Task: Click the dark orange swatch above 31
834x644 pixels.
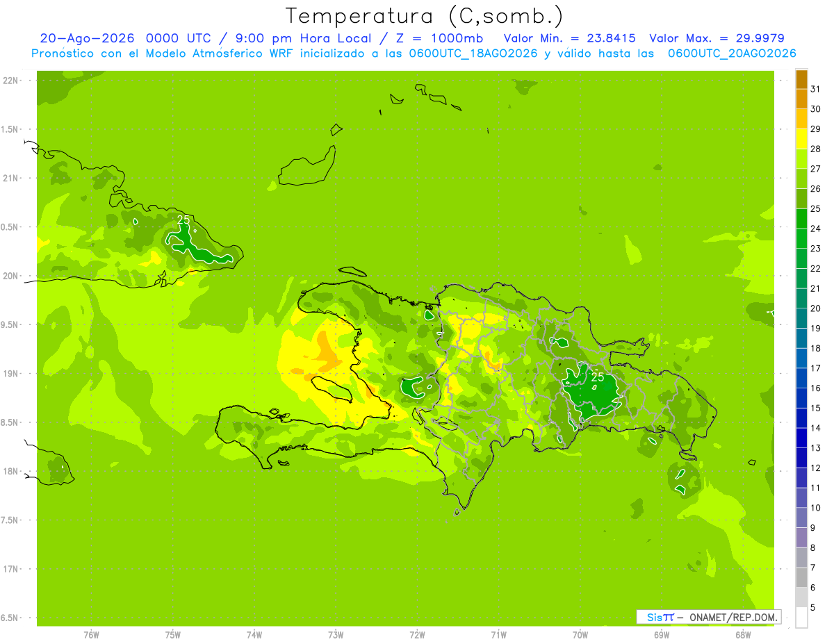Action: point(801,79)
